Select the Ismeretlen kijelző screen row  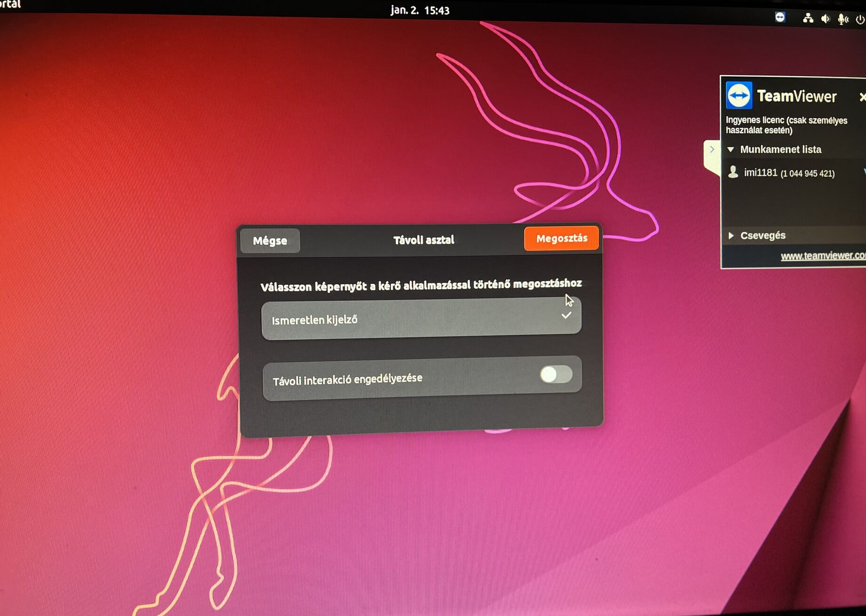(x=421, y=318)
